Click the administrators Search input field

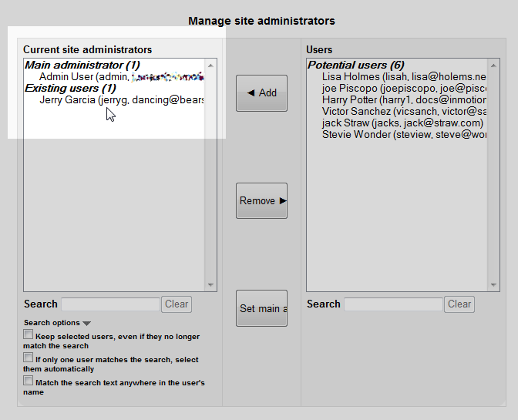[x=110, y=304]
